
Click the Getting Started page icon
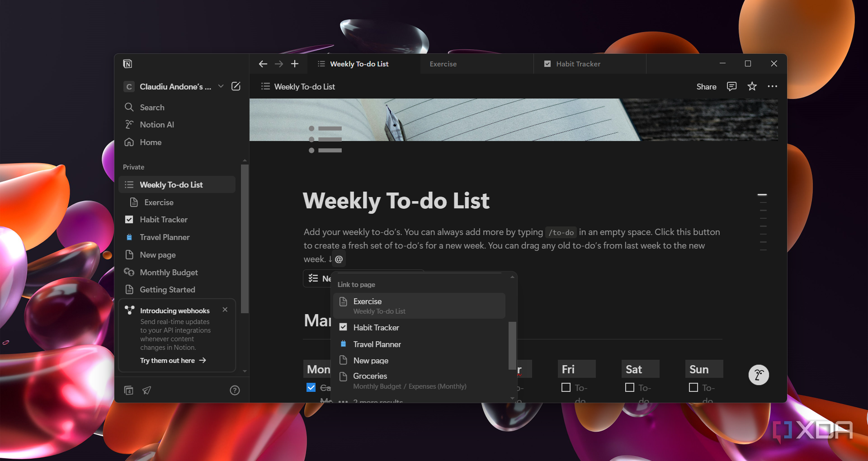click(129, 290)
